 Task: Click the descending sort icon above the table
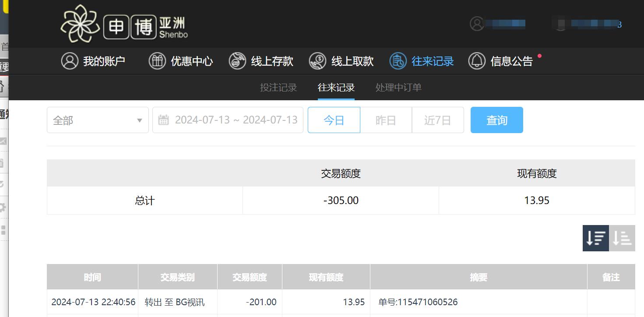[x=595, y=238]
